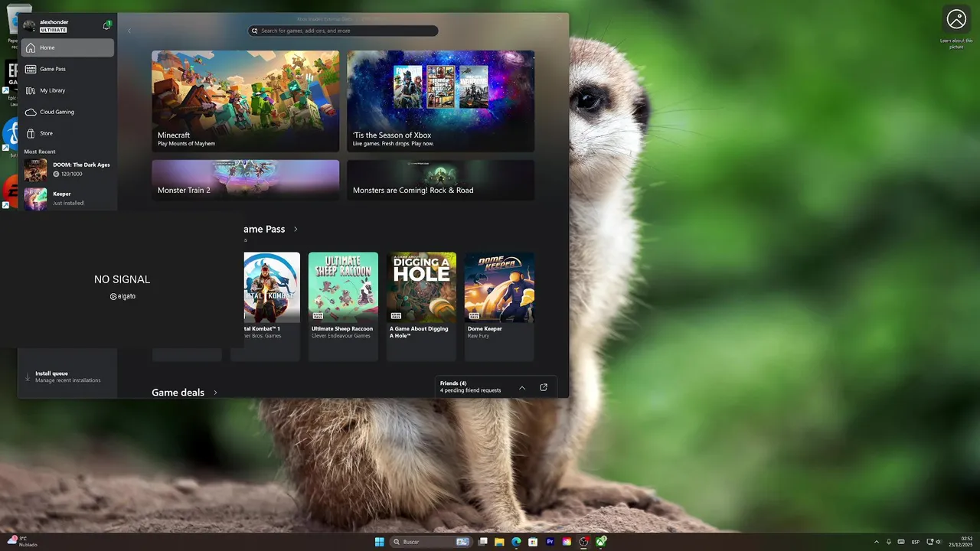Image resolution: width=980 pixels, height=551 pixels.
Task: Open the Game deals heading
Action: (178, 393)
